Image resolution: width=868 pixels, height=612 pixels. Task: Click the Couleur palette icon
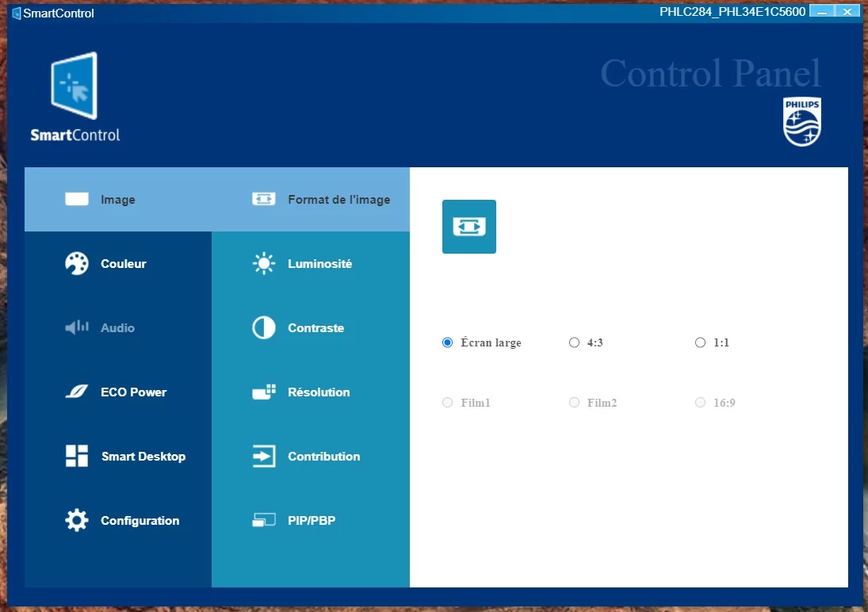(76, 264)
